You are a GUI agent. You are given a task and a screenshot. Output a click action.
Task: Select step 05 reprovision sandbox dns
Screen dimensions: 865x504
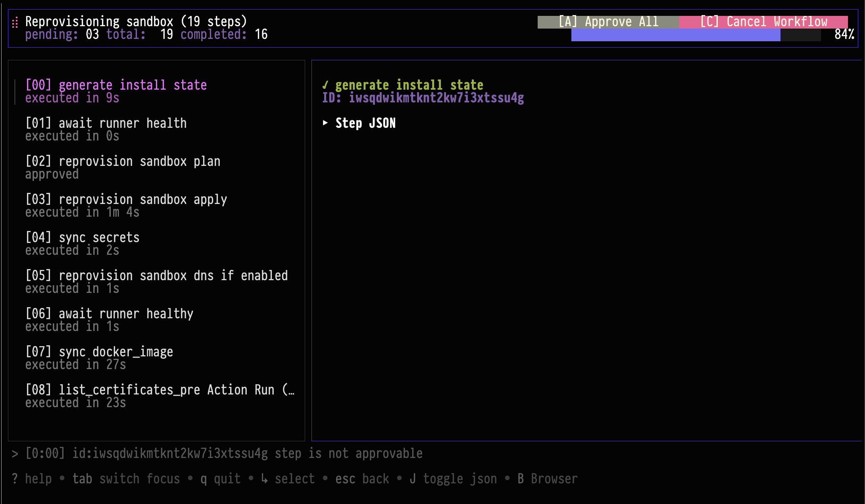pos(156,275)
